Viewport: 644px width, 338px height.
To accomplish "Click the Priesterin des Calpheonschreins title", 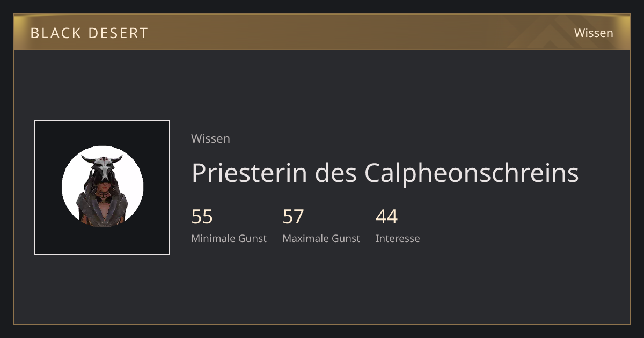I will (x=385, y=173).
